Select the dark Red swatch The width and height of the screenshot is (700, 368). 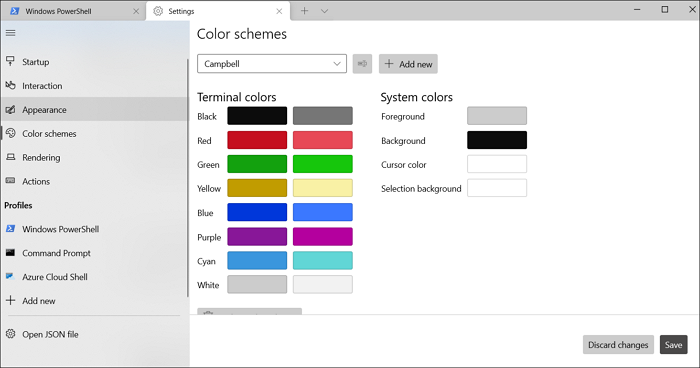coord(257,140)
